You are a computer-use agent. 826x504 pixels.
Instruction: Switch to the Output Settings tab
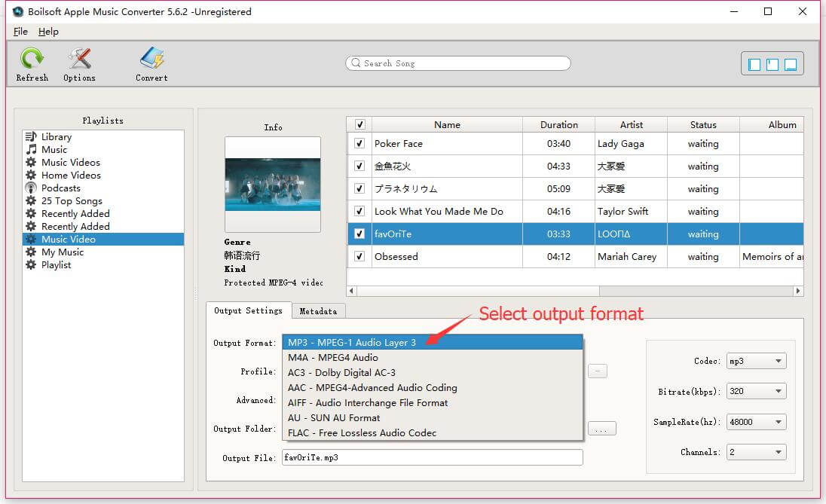[x=248, y=310]
